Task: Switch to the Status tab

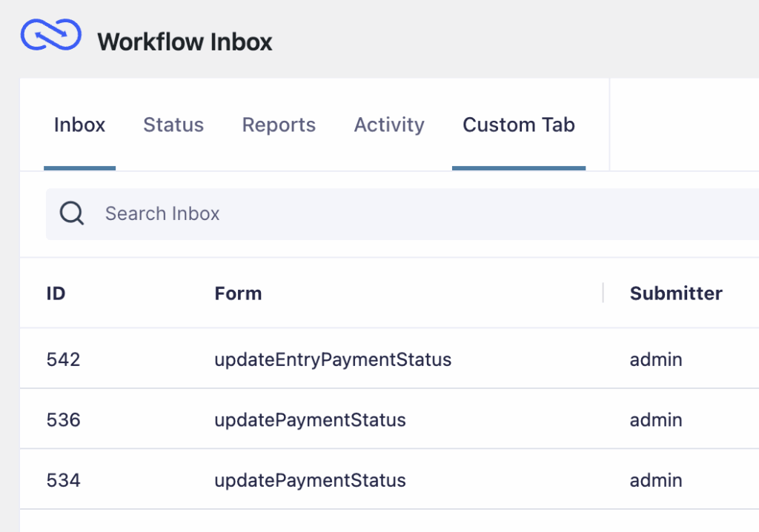Action: 173,125
